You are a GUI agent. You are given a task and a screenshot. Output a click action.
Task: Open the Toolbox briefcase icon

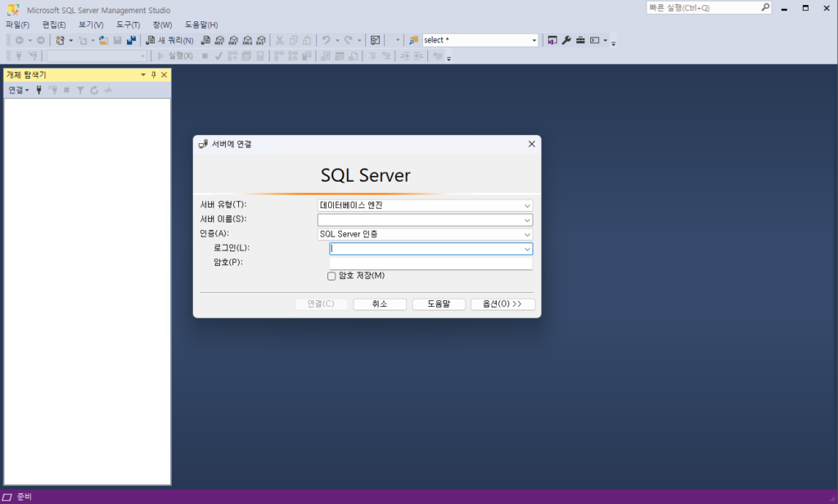tap(580, 40)
